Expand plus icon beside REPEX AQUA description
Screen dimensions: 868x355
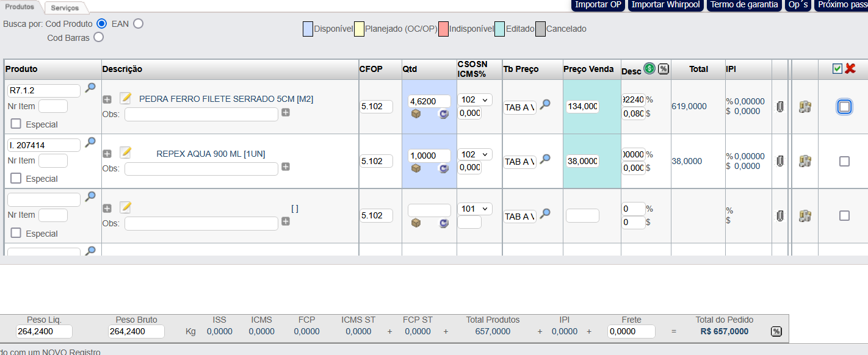tap(107, 154)
